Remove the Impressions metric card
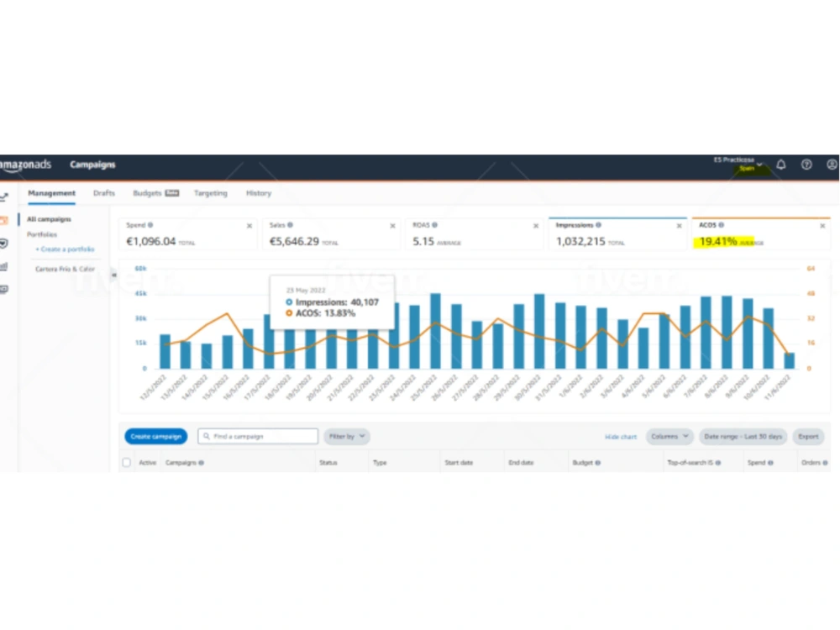 pyautogui.click(x=680, y=226)
